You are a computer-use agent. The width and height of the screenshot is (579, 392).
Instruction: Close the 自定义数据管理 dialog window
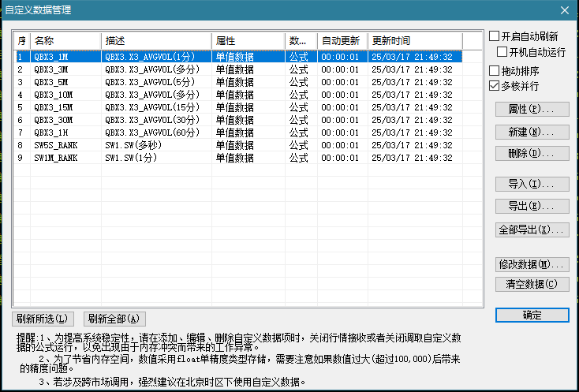tap(564, 9)
